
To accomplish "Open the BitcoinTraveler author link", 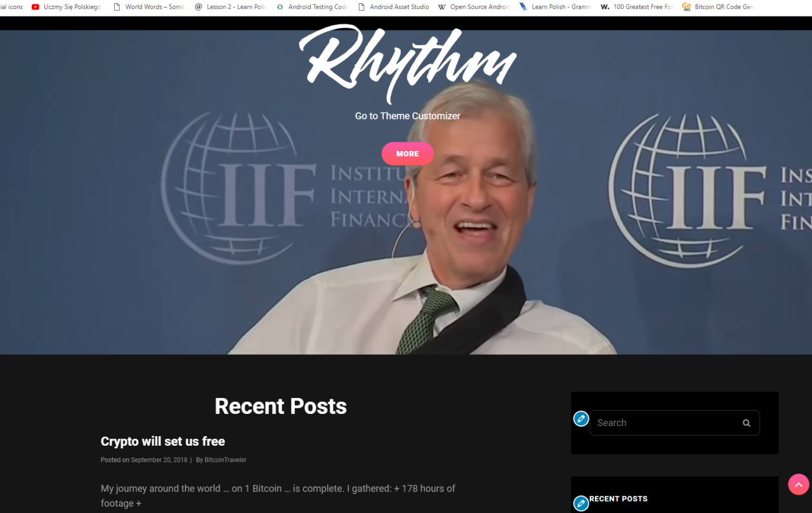I will (226, 460).
